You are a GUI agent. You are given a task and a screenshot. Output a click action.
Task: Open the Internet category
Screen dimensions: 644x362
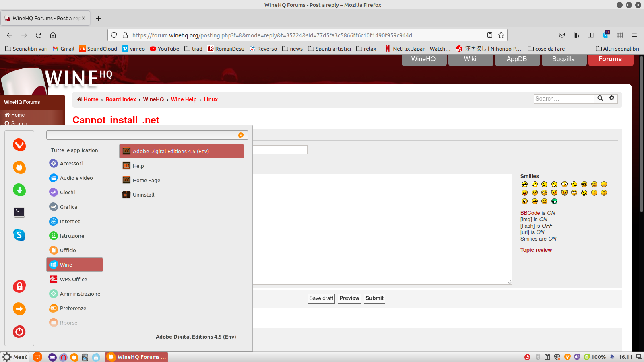75,221
